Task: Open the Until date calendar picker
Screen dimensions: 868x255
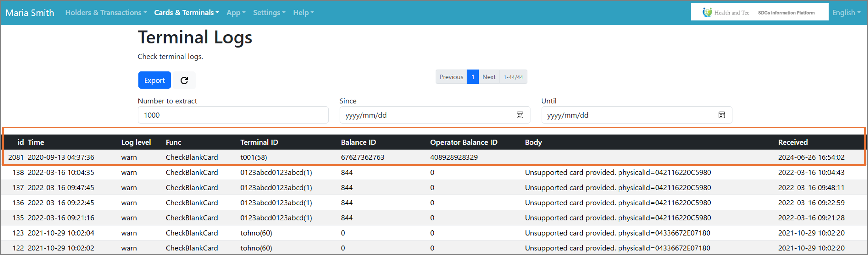Action: (721, 115)
